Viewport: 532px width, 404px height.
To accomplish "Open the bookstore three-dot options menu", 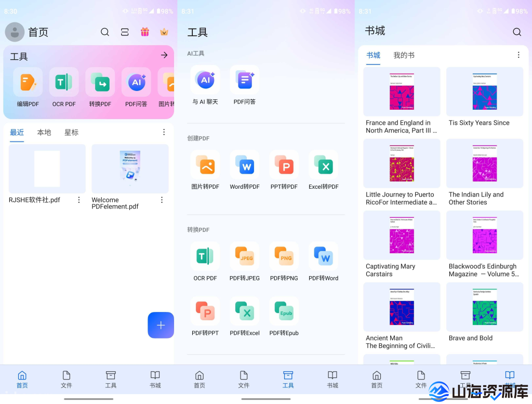I will coord(518,55).
